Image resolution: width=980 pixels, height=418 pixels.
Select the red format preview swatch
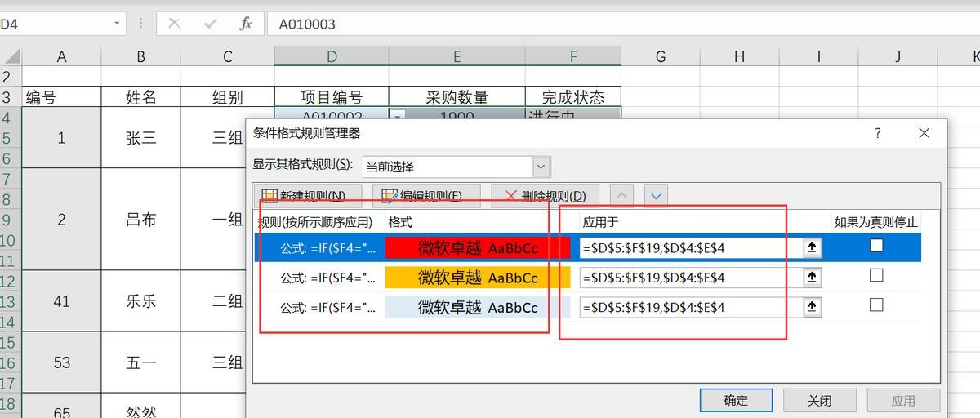point(478,247)
